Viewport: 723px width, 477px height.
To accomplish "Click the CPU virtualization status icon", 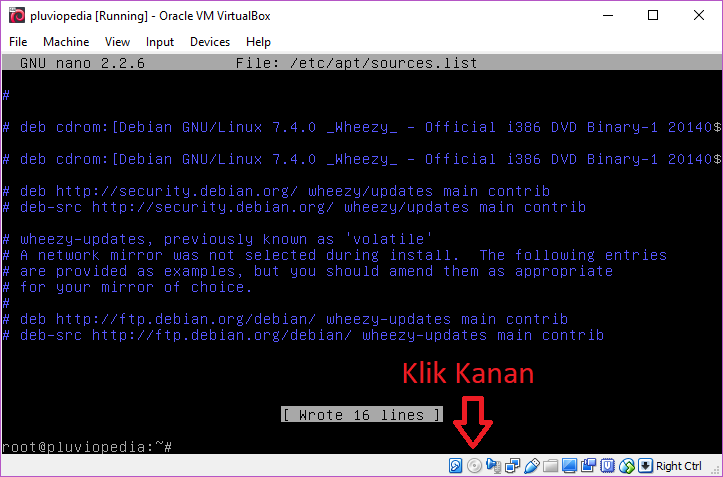I will [607, 465].
